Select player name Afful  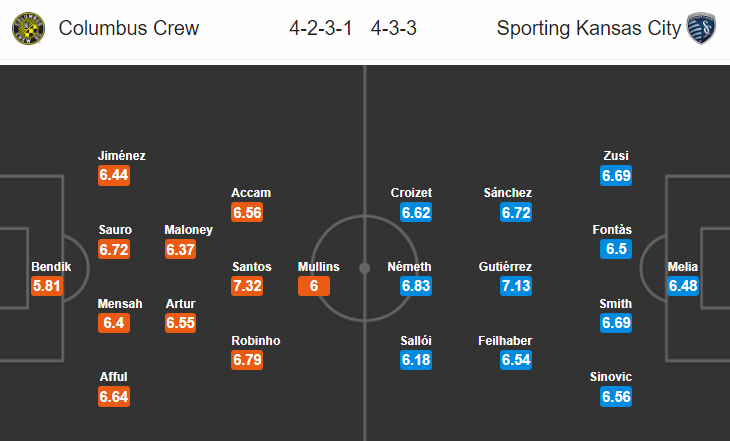pyautogui.click(x=113, y=377)
